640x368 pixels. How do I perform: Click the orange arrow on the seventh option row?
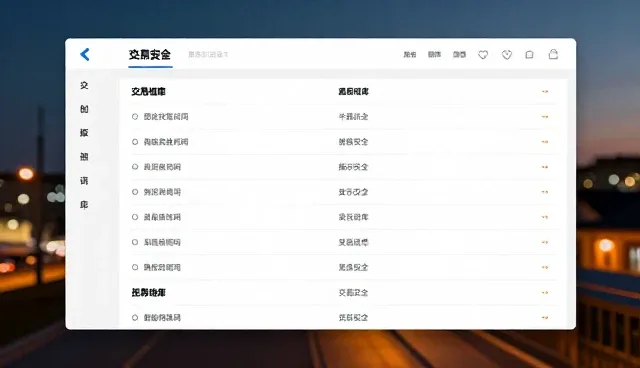(545, 267)
